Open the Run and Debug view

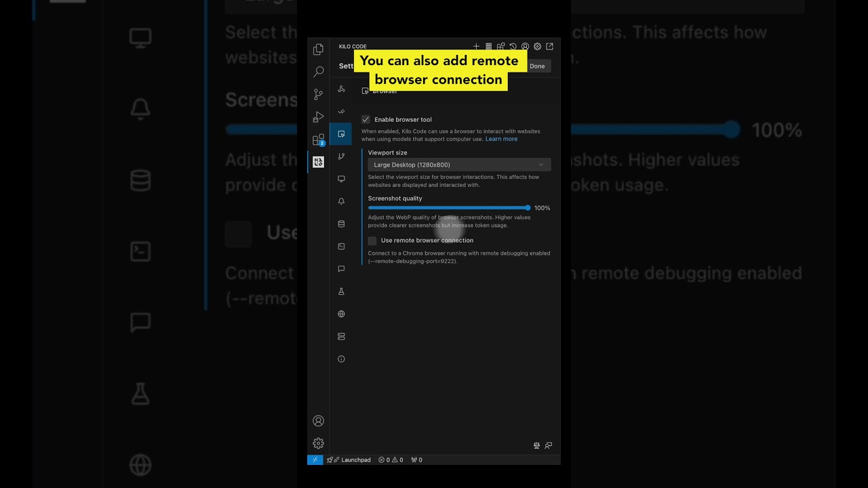click(x=318, y=117)
